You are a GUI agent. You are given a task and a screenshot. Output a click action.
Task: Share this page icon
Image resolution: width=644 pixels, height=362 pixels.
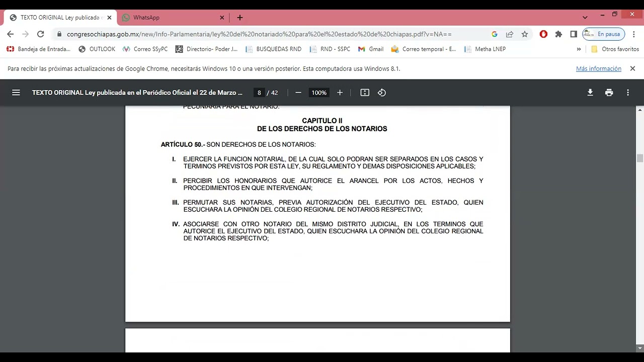tap(510, 34)
